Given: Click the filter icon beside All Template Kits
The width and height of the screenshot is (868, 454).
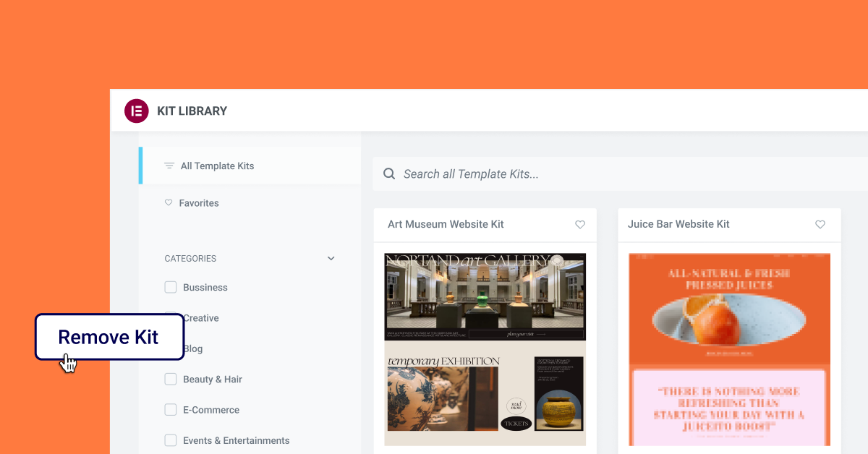Looking at the screenshot, I should pos(169,166).
